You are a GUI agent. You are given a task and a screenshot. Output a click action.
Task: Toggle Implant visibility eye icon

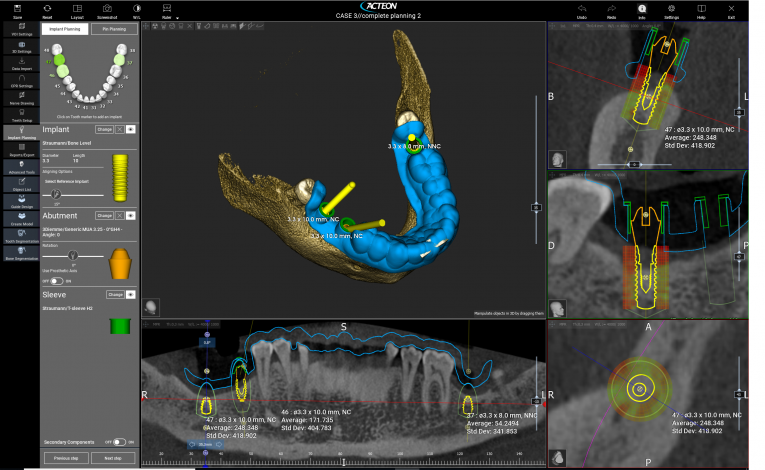[131, 129]
